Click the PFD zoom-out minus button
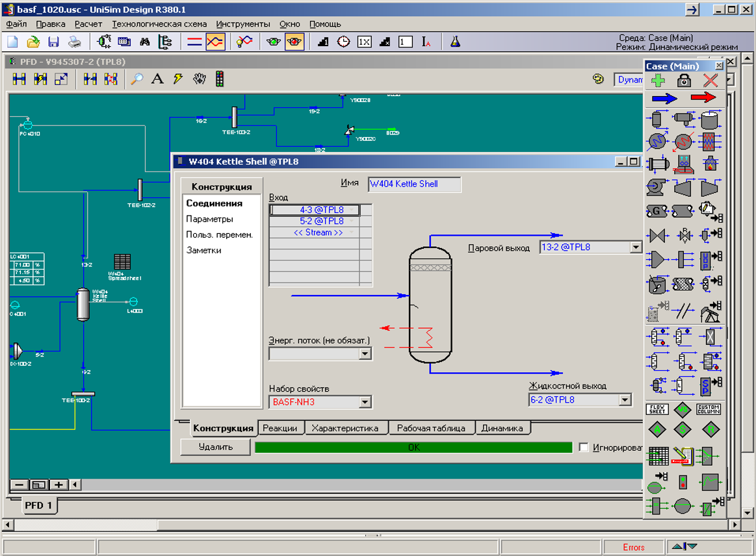The image size is (756, 556). click(20, 485)
